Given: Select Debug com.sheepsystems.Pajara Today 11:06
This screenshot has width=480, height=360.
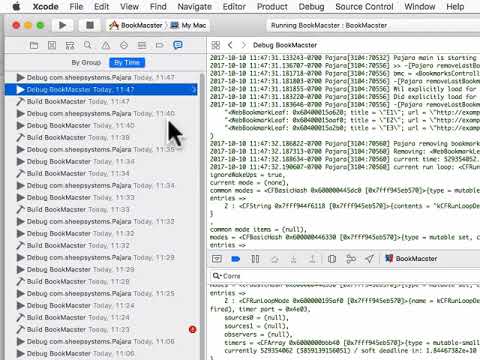Looking at the screenshot, I should [101, 341].
